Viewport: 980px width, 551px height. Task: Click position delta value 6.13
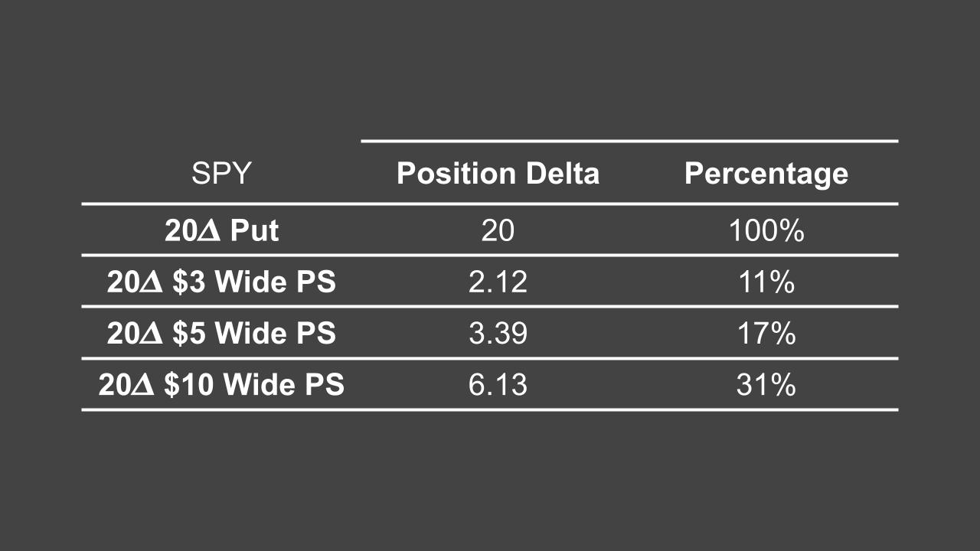coord(498,385)
